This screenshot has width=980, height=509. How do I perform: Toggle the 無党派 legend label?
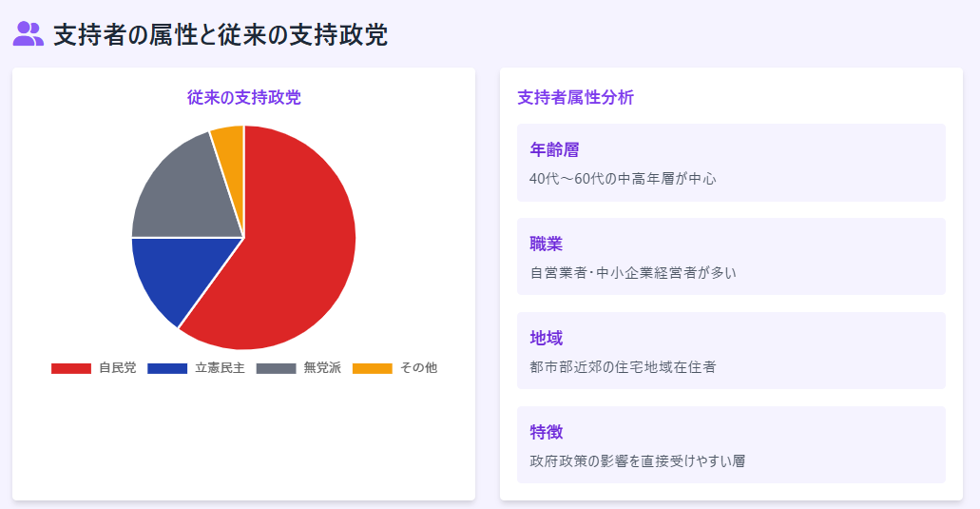click(322, 367)
